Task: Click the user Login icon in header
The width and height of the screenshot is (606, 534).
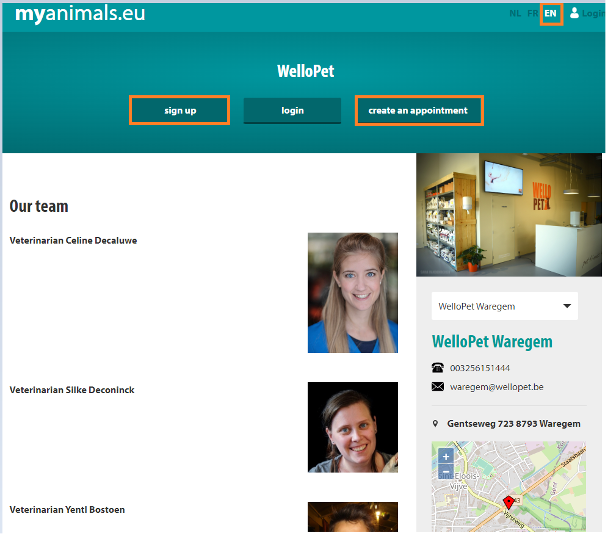Action: (575, 13)
